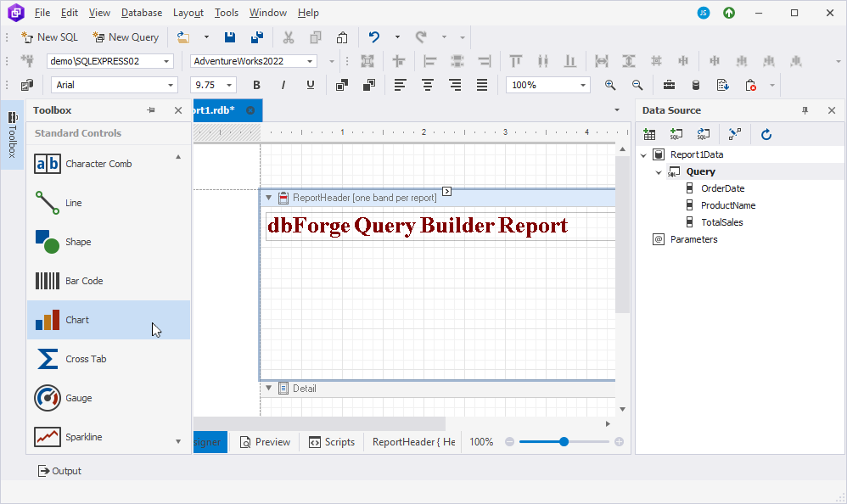Open the Layout menu

pyautogui.click(x=188, y=13)
